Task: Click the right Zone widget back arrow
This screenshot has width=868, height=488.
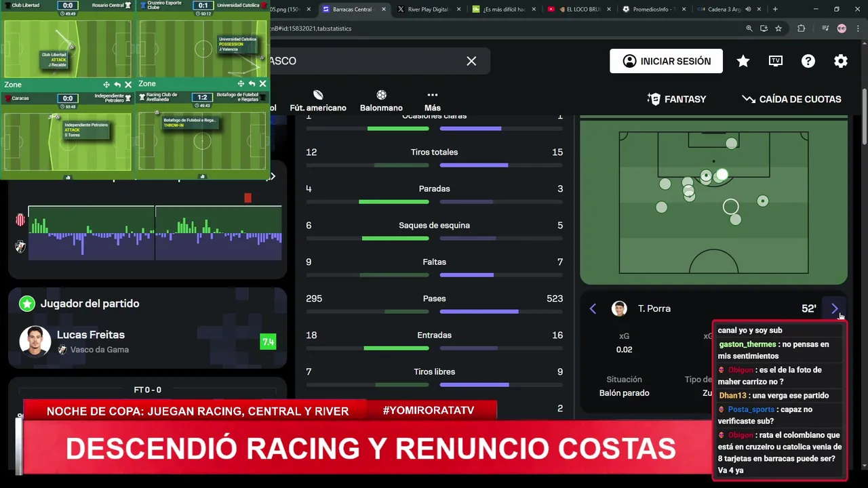Action: (x=252, y=84)
